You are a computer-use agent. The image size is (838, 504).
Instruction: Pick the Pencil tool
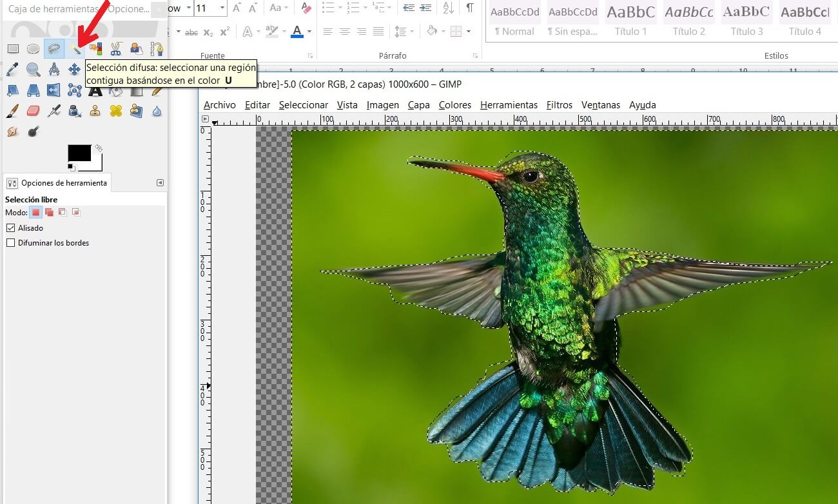tap(157, 90)
